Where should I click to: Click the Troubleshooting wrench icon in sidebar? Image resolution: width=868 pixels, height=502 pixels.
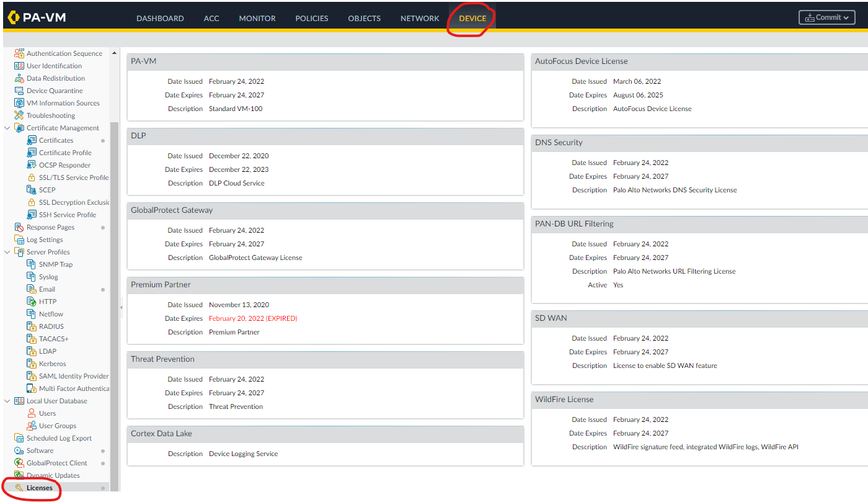pyautogui.click(x=19, y=115)
